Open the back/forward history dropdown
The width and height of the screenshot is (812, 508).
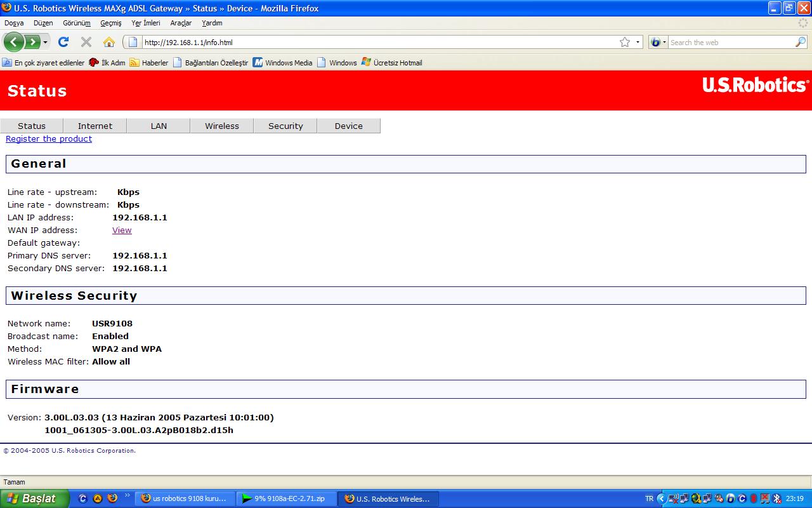tap(45, 43)
